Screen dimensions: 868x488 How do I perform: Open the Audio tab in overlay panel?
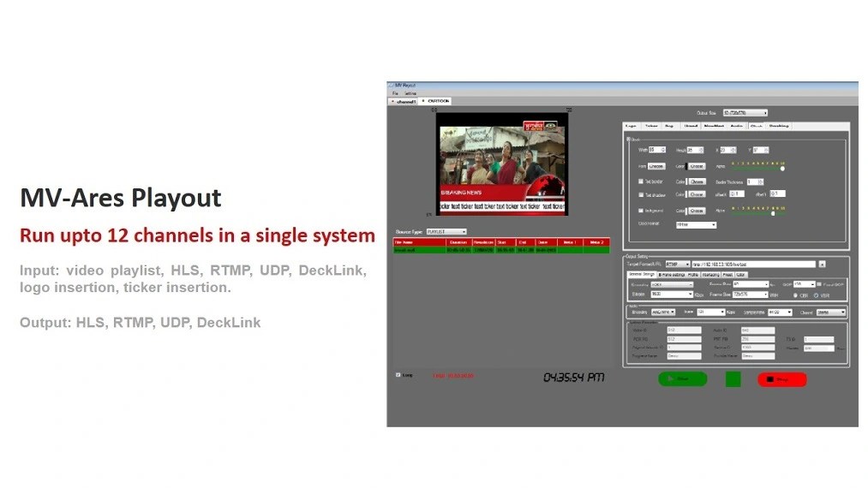pos(737,126)
